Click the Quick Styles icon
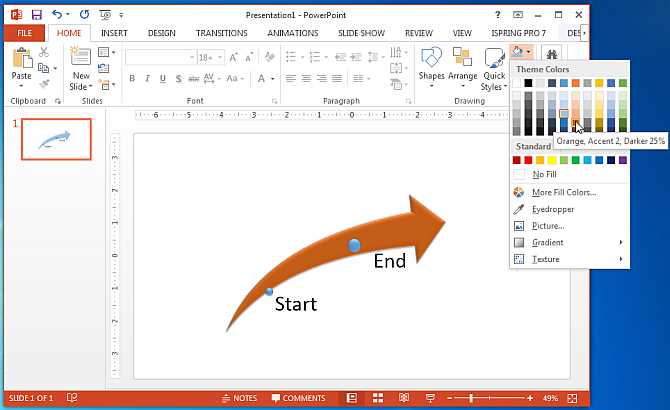670x410 pixels. point(494,58)
